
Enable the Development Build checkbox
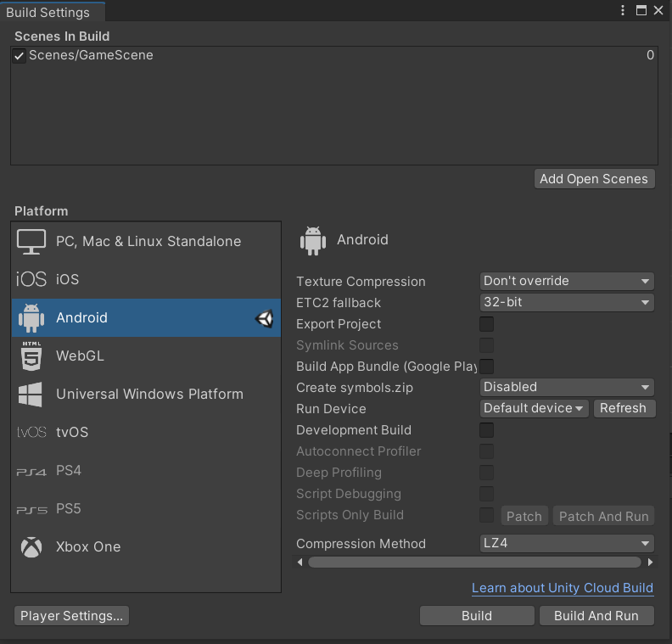tap(486, 430)
